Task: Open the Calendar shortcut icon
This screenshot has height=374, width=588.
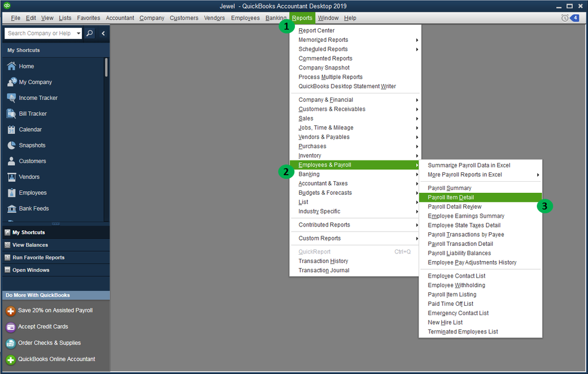Action: 12,129
